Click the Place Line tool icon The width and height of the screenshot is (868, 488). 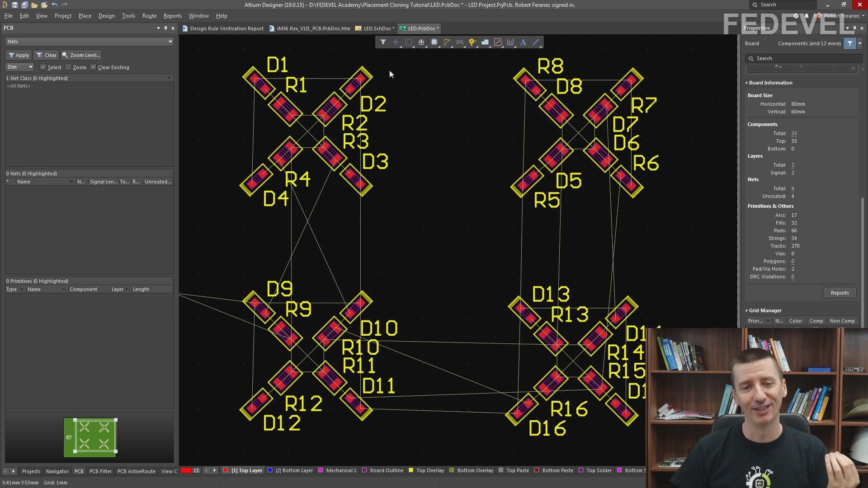click(536, 42)
